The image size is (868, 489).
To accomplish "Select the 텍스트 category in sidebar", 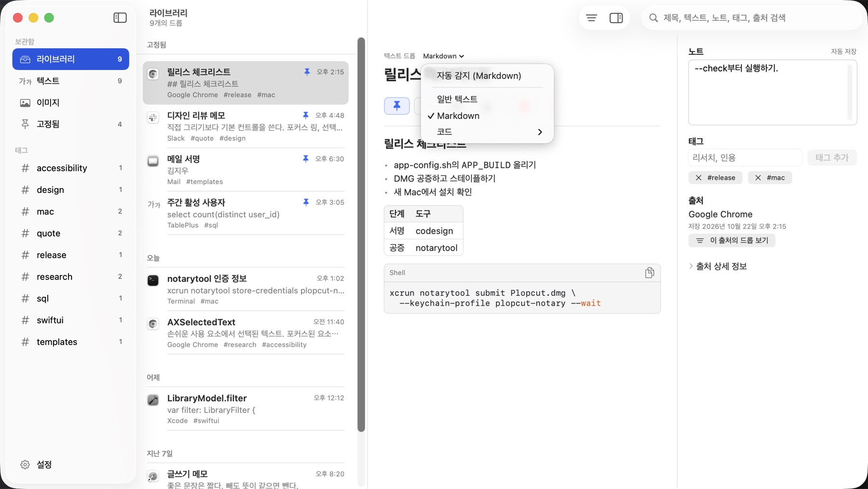I will [71, 81].
